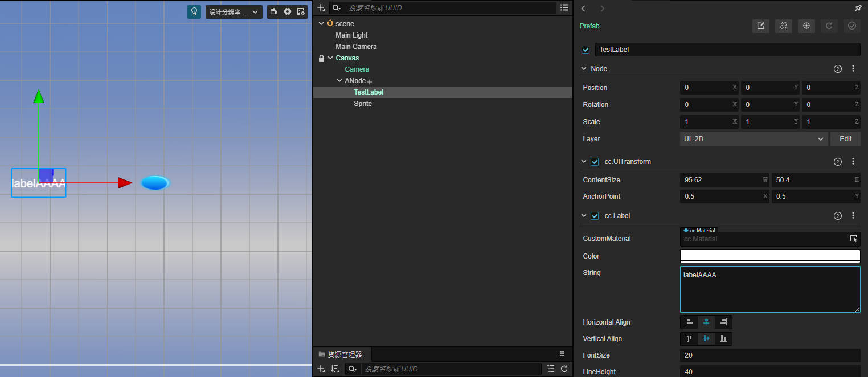Click the prefab unlink icon
The height and width of the screenshot is (377, 868).
click(x=784, y=26)
